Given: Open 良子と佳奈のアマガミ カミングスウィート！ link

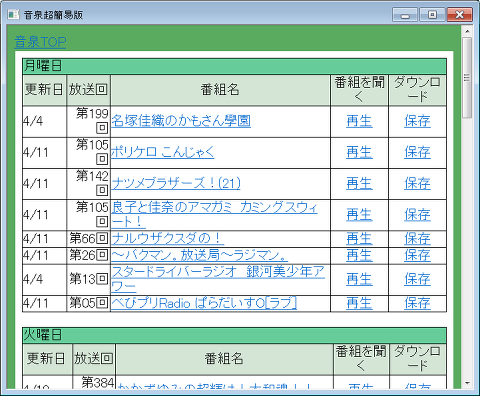Looking at the screenshot, I should point(214,214).
